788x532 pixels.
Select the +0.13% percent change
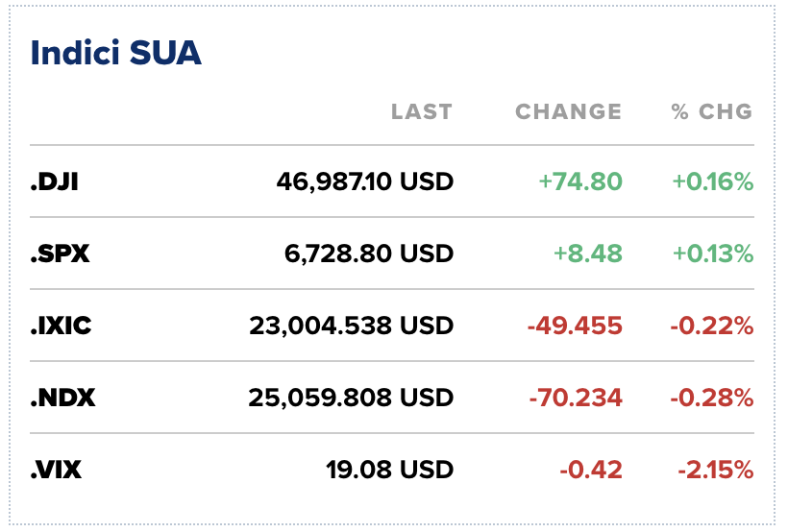712,254
